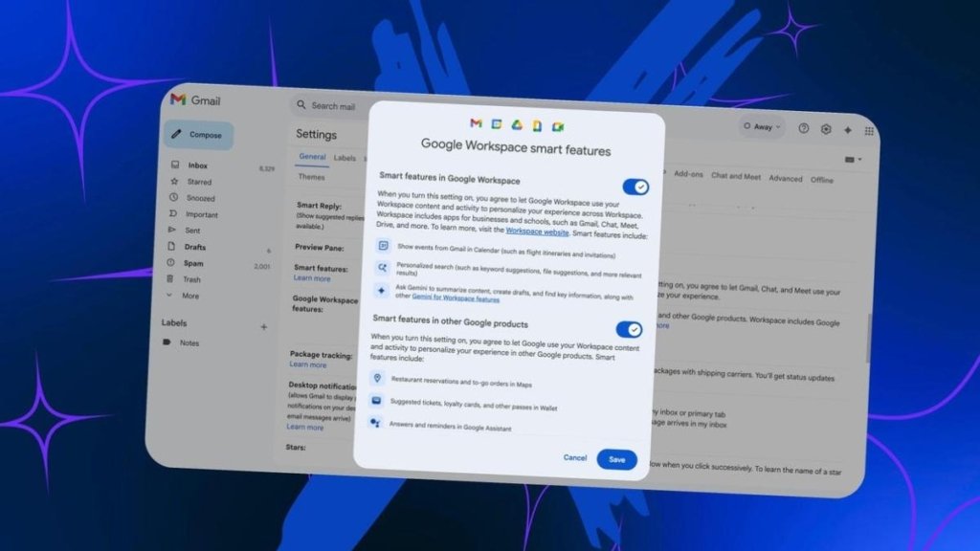Select the Snoozed clock icon

(x=174, y=197)
